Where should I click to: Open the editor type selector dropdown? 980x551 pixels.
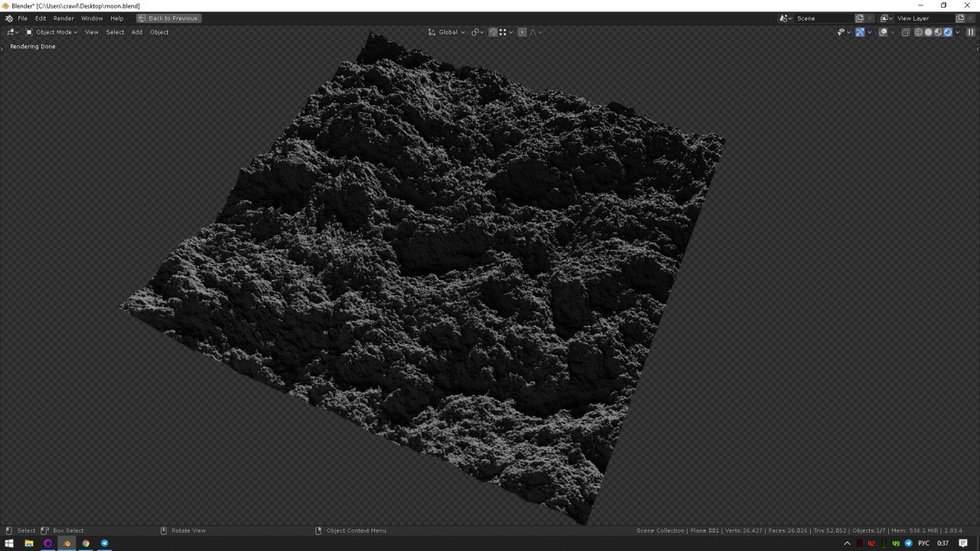coord(12,32)
